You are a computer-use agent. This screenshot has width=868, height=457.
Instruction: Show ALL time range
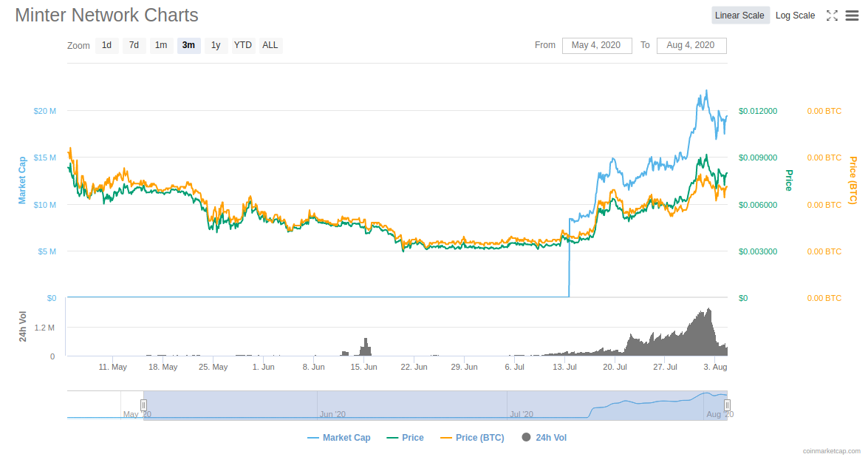[270, 45]
